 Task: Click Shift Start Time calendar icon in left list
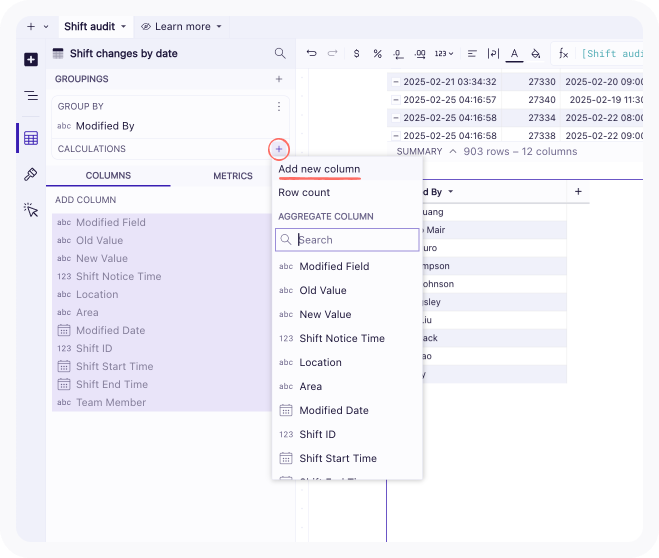click(64, 366)
